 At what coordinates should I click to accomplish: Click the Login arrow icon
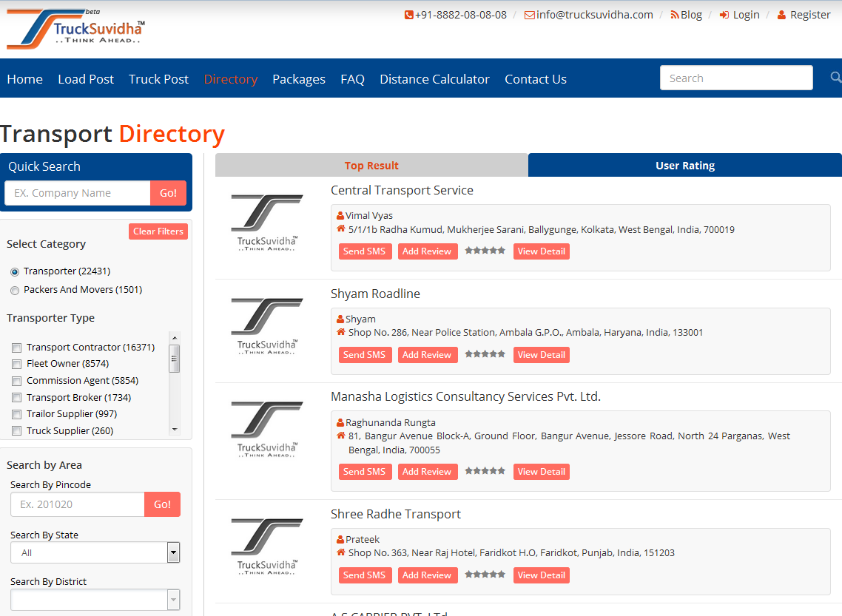pos(724,15)
